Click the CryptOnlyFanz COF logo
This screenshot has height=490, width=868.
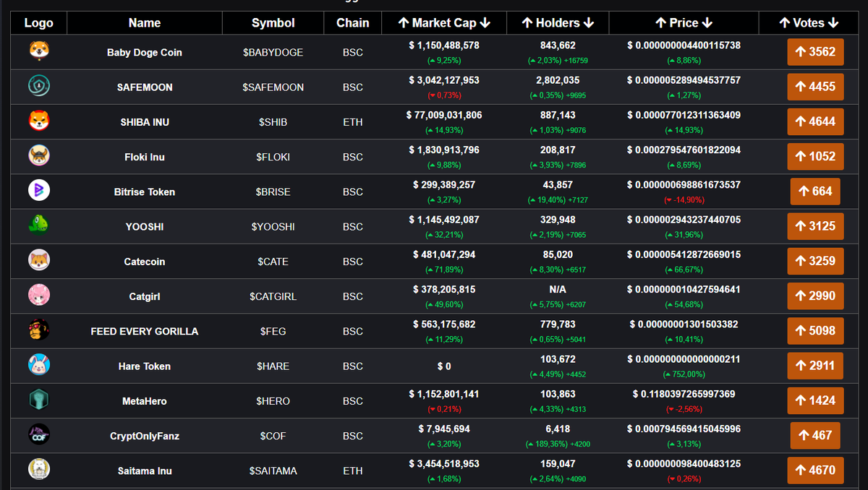39,434
